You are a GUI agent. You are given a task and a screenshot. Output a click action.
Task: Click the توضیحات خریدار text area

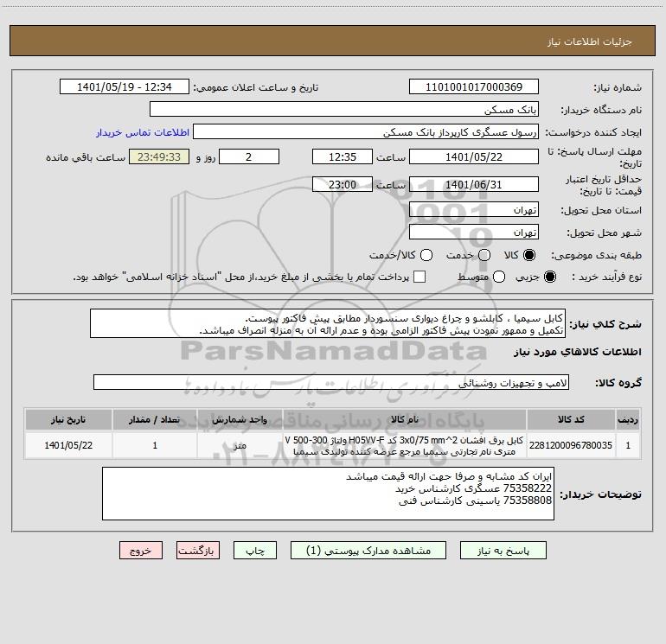point(328,494)
